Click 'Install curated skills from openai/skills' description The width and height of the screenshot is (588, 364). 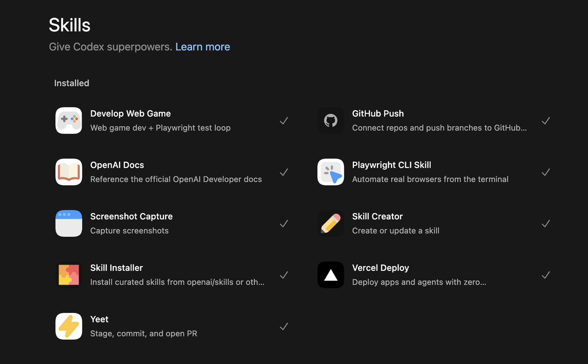[x=177, y=282]
